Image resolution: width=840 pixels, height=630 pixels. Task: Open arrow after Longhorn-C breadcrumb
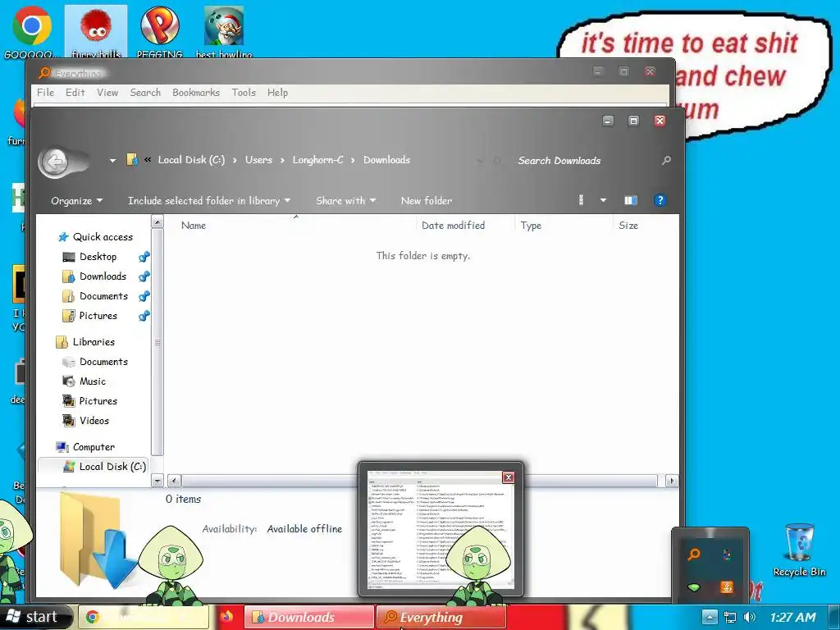click(353, 160)
